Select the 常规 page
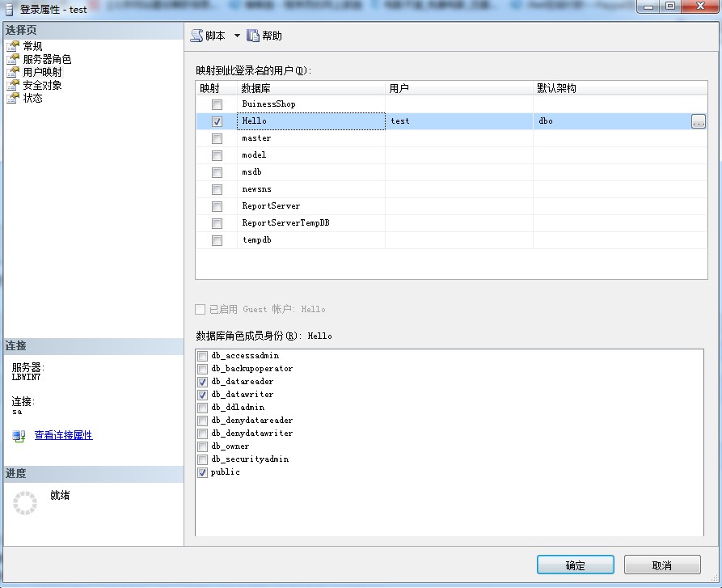 tap(32, 46)
